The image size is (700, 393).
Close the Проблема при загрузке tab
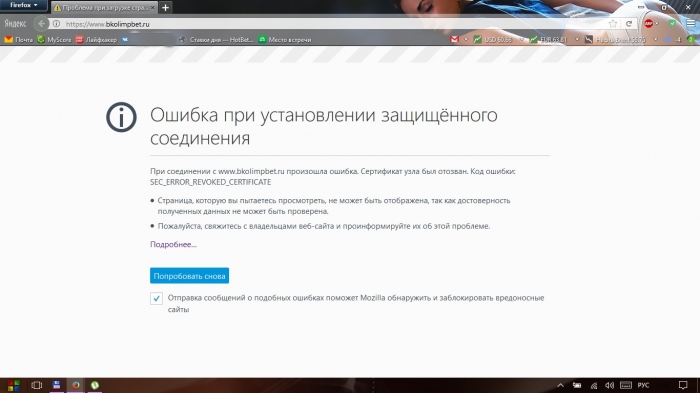pyautogui.click(x=152, y=8)
